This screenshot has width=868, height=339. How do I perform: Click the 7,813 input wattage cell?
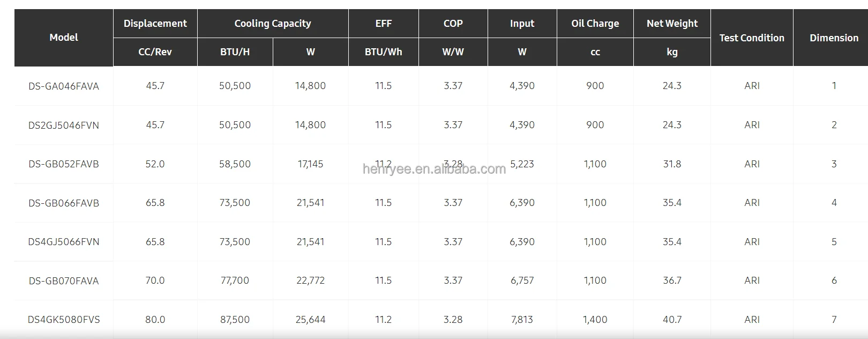click(x=522, y=320)
